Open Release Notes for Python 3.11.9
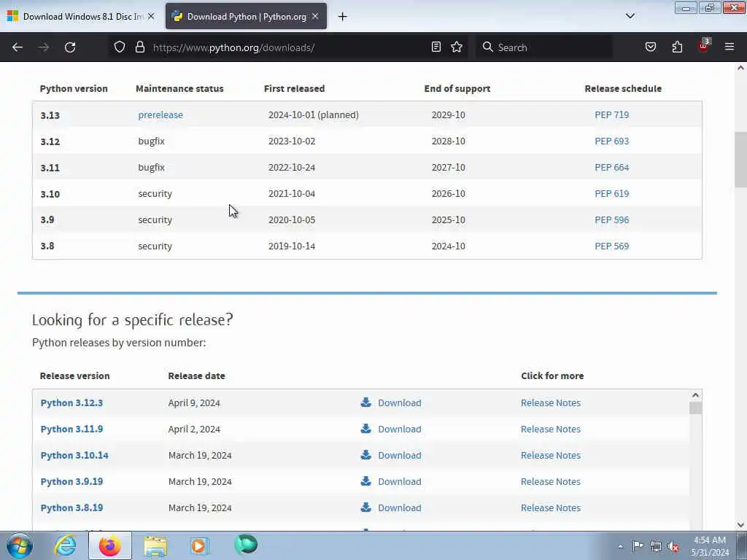The width and height of the screenshot is (747, 560). click(x=550, y=429)
